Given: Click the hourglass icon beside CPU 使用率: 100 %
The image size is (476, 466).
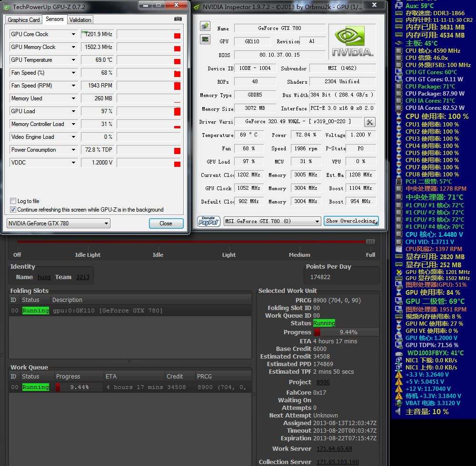Looking at the screenshot, I should pos(399,116).
